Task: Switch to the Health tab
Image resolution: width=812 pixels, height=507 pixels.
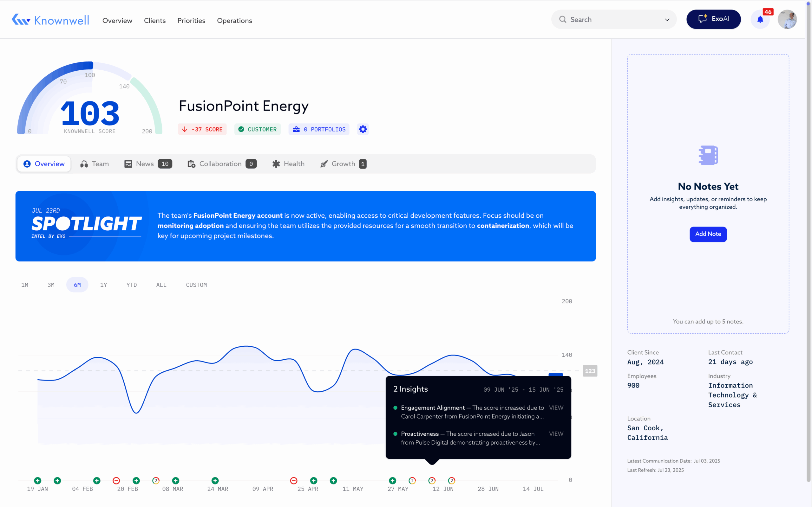Action: point(288,164)
